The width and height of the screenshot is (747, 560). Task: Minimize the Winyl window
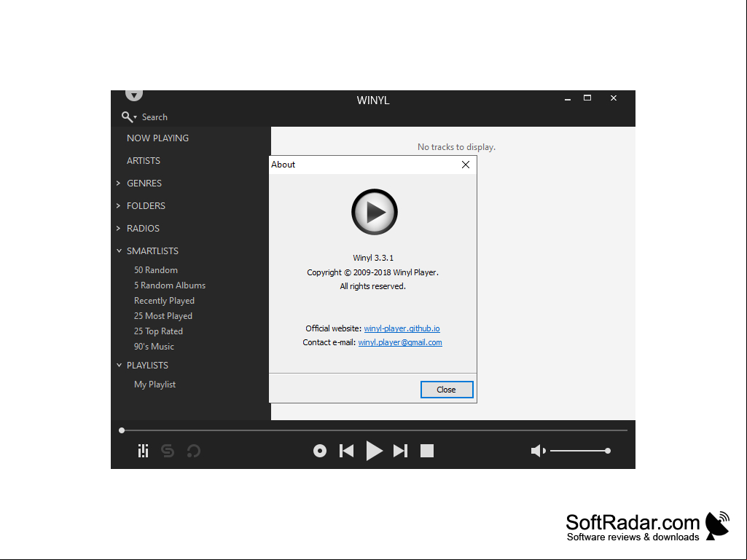pos(568,98)
